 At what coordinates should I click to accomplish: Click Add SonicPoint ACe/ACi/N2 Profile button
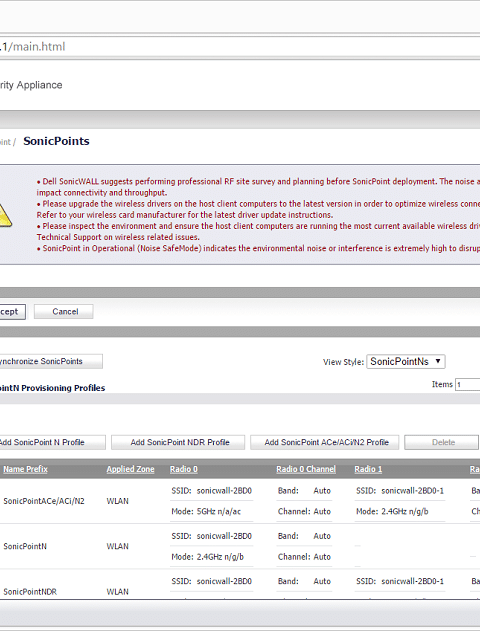click(325, 442)
